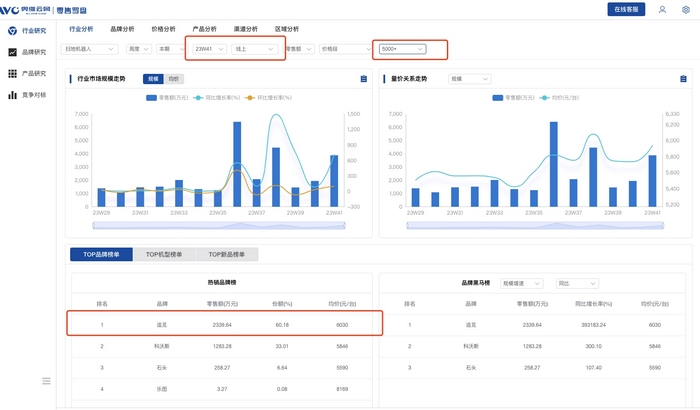The height and width of the screenshot is (410, 700).
Task: Switch market chart to 均价 view
Action: 174,78
